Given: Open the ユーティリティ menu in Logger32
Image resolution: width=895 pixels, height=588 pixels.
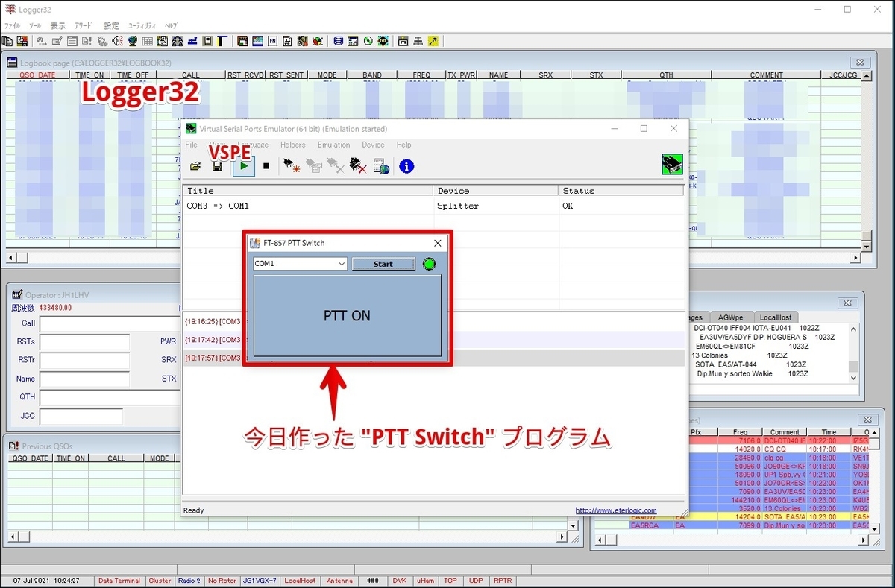Looking at the screenshot, I should tap(142, 25).
